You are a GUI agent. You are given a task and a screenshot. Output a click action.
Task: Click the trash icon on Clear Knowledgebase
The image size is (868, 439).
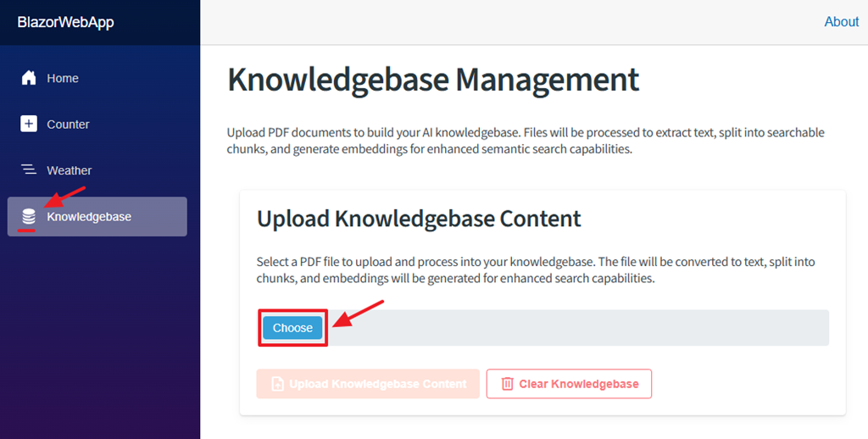coord(507,384)
